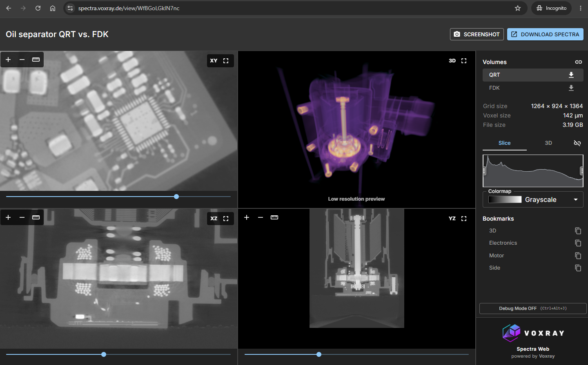Viewport: 588px width, 365px height.
Task: Maximize the 3D view panel
Action: (x=464, y=61)
